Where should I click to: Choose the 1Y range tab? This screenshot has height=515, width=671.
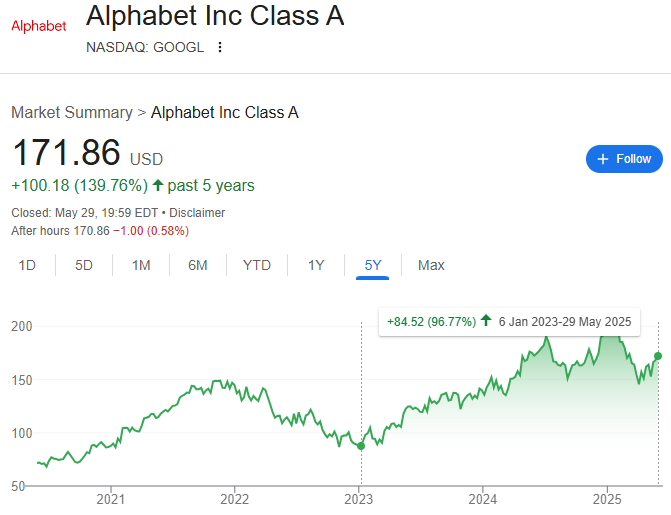pos(316,265)
